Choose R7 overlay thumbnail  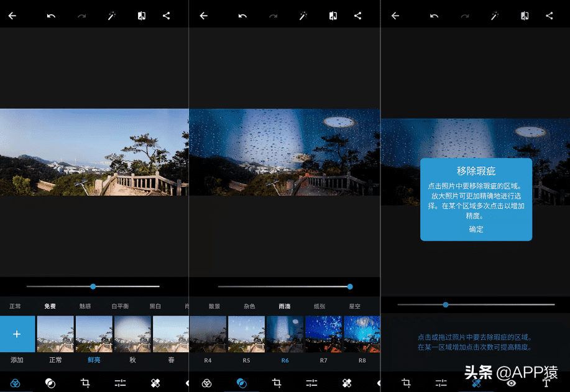tap(323, 334)
